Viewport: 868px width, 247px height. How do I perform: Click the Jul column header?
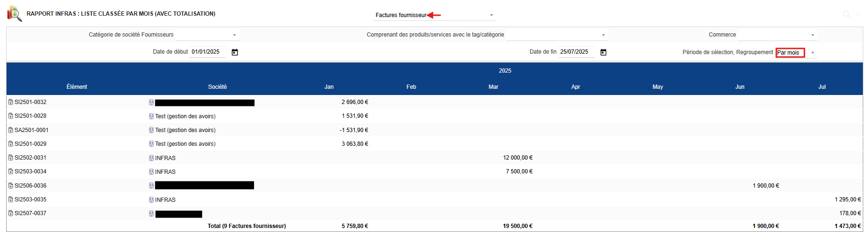pyautogui.click(x=822, y=87)
